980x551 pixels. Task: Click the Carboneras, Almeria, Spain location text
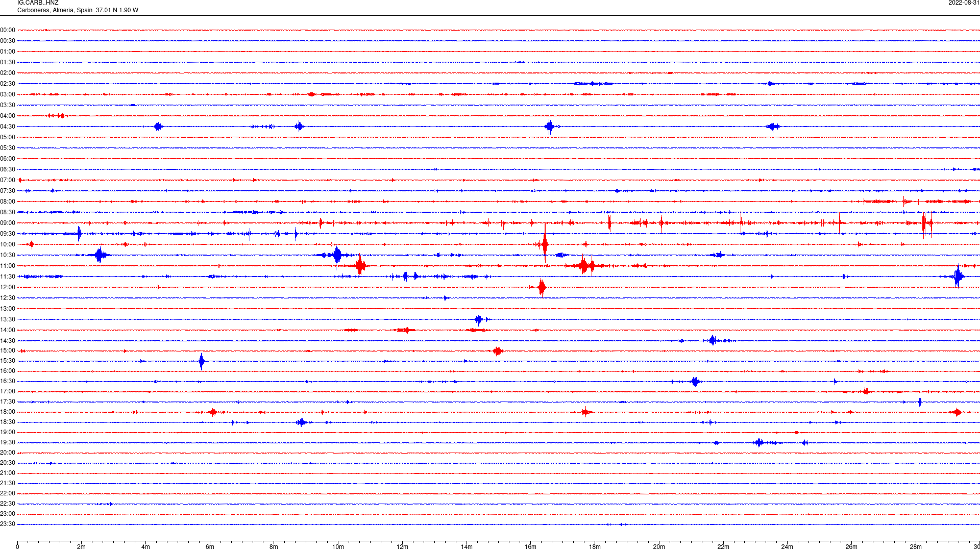click(55, 10)
